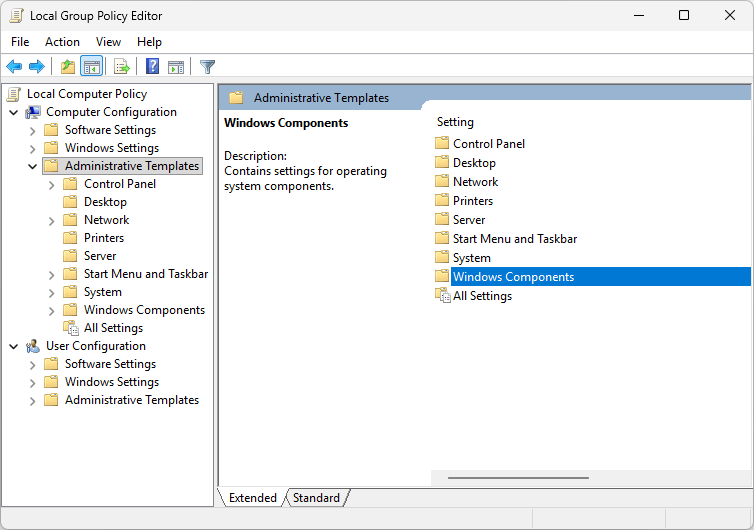Expand Start Menu and Taskbar tree node
This screenshot has height=530, width=754.
pos(51,275)
